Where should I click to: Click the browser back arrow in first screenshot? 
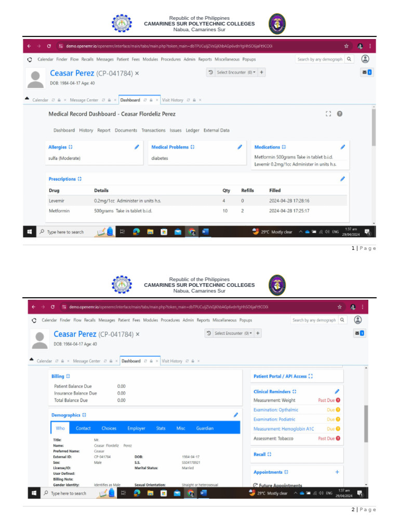click(29, 46)
